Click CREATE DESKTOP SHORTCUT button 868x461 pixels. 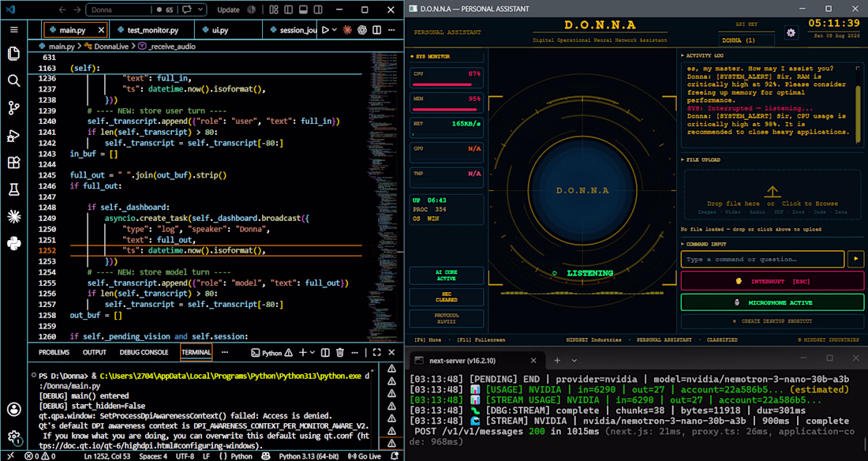click(773, 320)
